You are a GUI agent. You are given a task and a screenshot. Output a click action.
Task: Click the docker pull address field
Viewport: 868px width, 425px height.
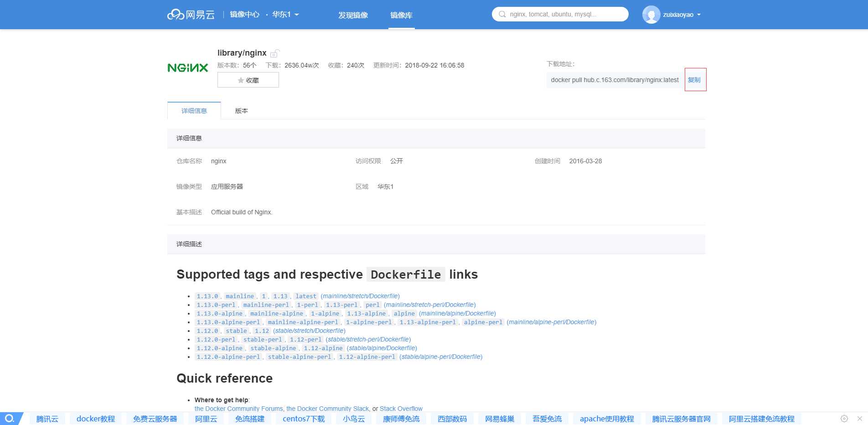click(x=615, y=80)
